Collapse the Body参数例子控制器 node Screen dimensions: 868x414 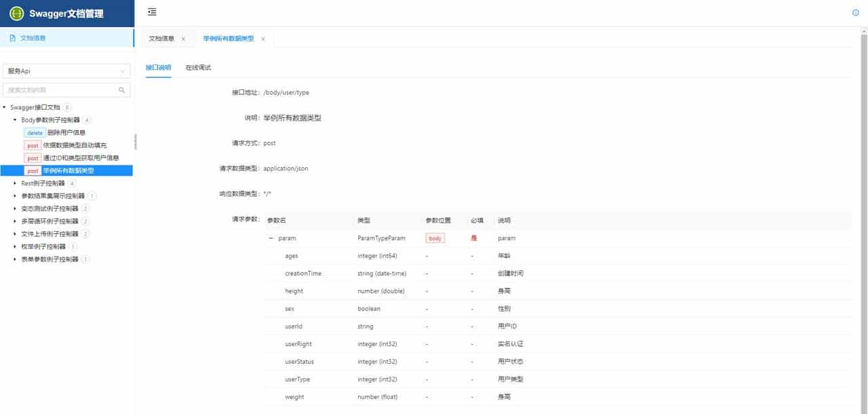[14, 119]
